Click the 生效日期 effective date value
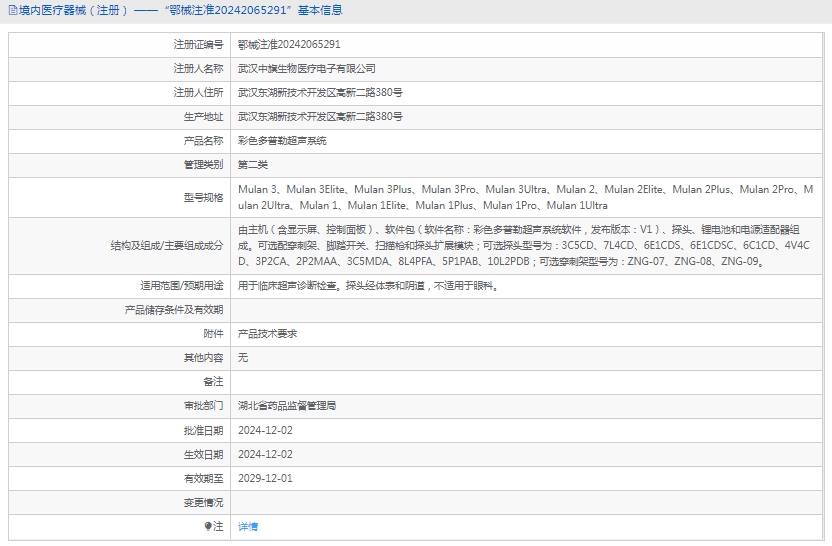The image size is (832, 546). tap(265, 454)
